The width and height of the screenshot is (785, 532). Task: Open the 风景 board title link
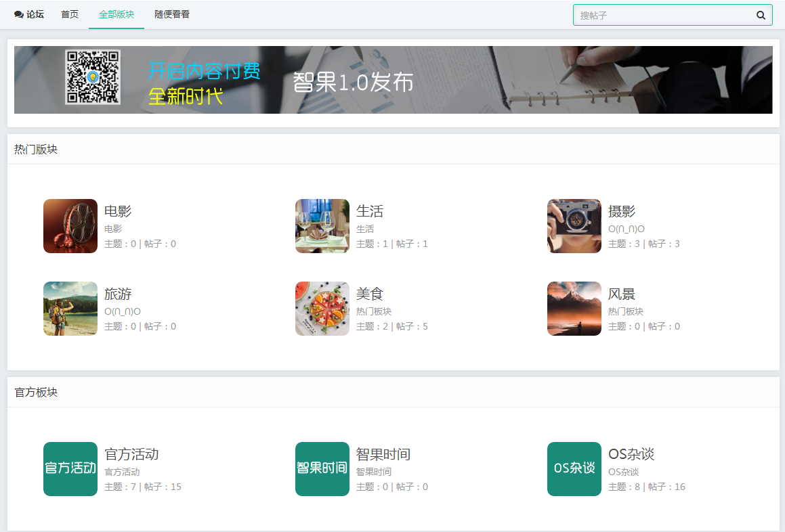tap(621, 294)
